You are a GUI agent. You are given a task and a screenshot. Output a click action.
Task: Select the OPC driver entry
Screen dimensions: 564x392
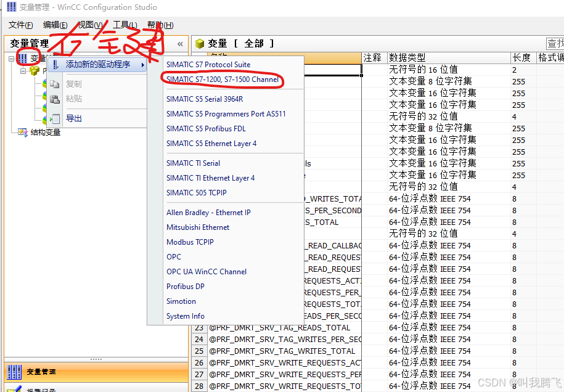174,257
